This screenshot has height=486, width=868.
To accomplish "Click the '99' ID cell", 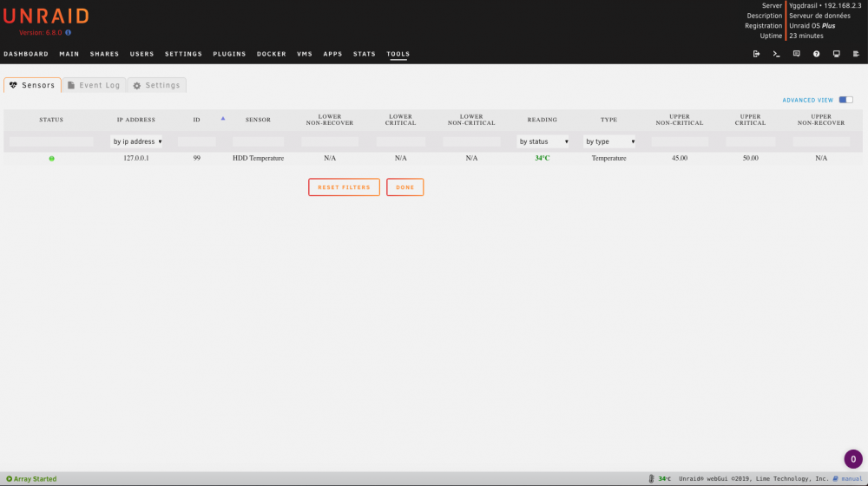I will pos(196,158).
